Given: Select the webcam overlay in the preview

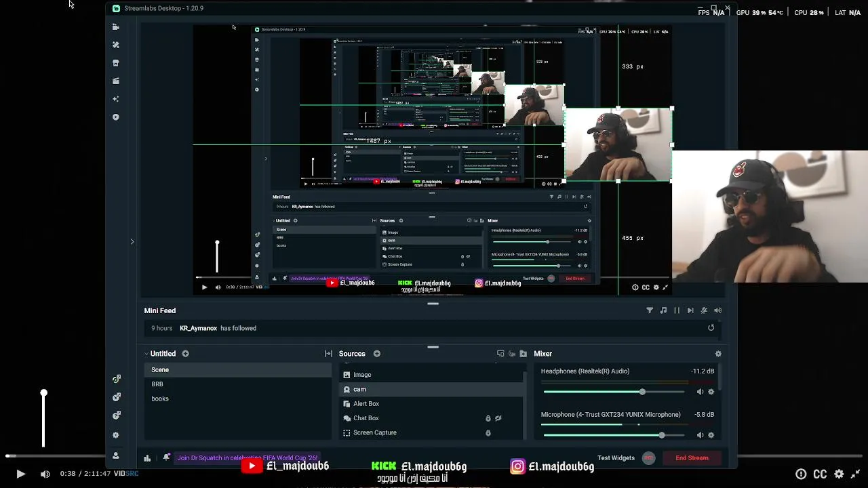Looking at the screenshot, I should (618, 145).
